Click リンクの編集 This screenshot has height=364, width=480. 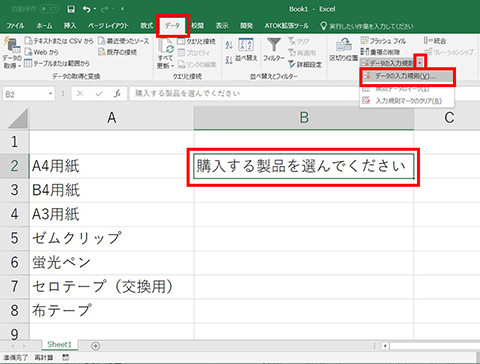pyautogui.click(x=197, y=64)
